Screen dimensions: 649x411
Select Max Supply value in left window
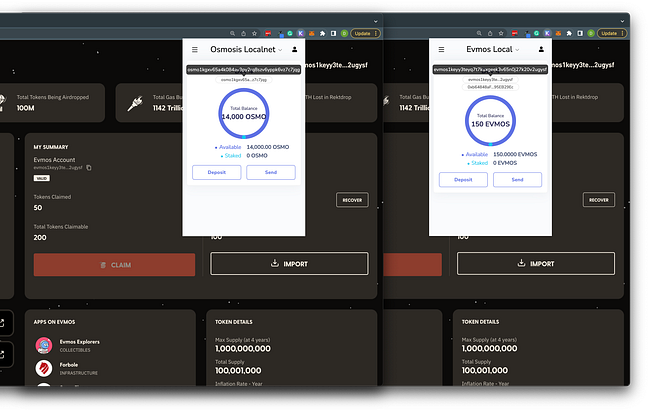point(243,349)
